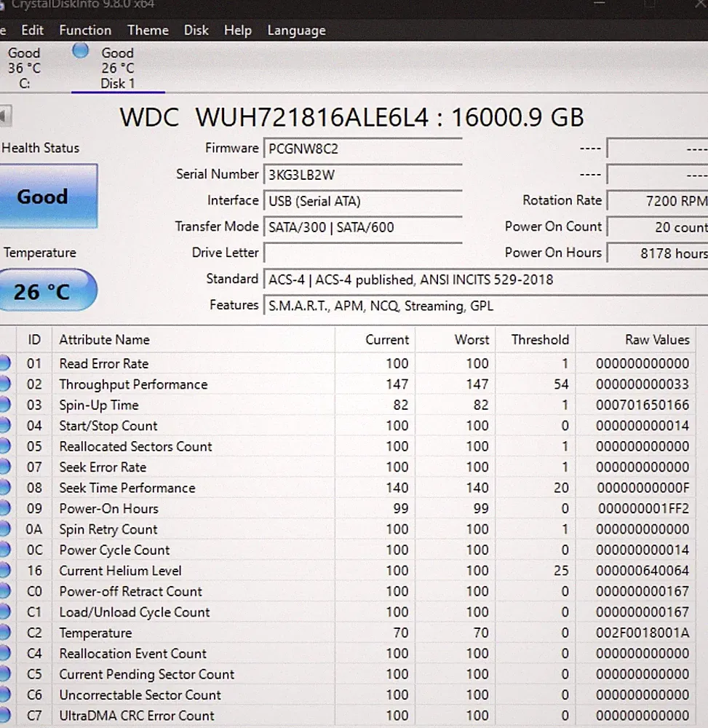Click the Transfer Mode field
This screenshot has height=728, width=708.
[x=362, y=227]
